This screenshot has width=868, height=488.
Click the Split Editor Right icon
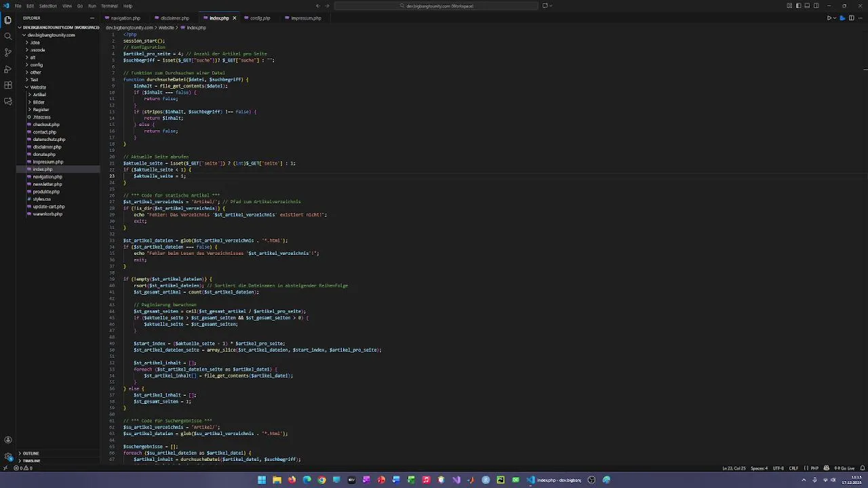click(x=851, y=18)
